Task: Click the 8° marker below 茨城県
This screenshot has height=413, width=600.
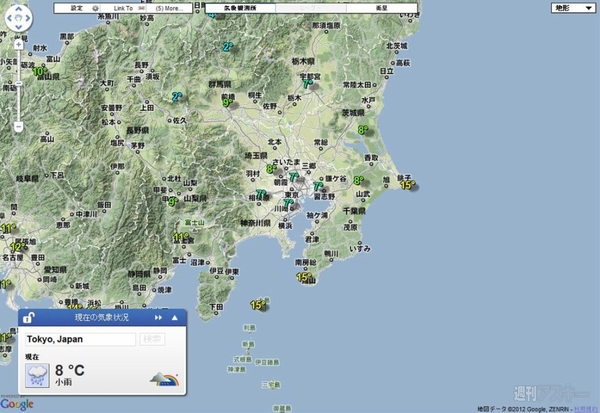Action: tap(363, 130)
